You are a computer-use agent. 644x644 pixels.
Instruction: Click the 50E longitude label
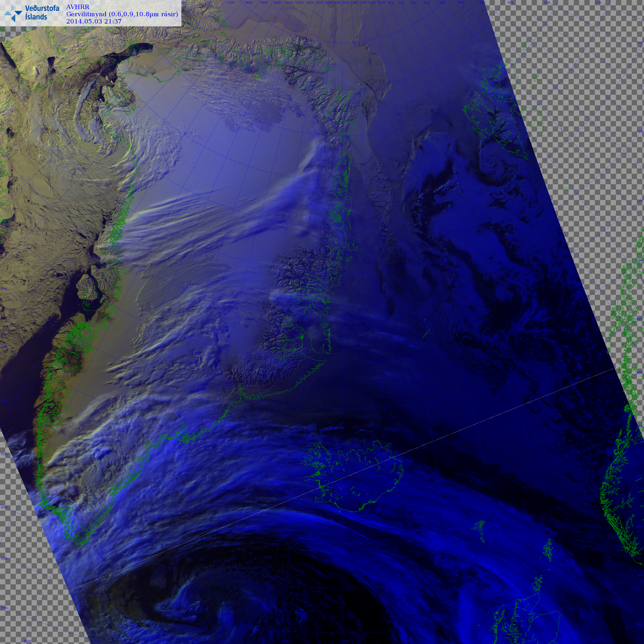598,3
